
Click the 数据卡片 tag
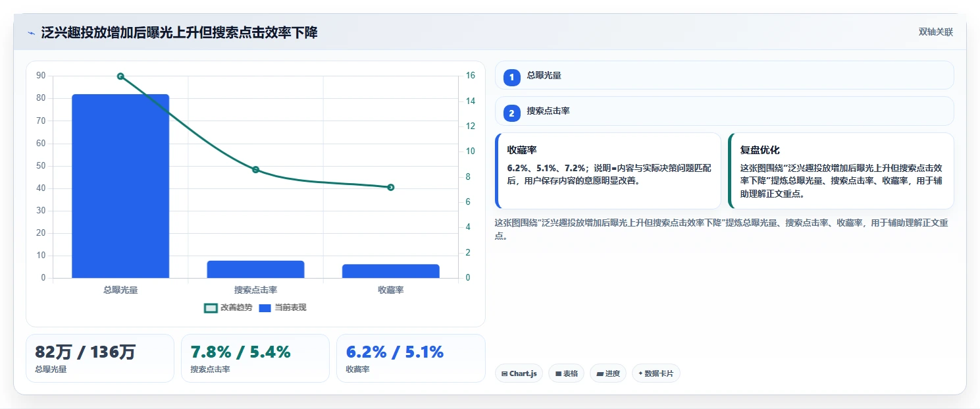point(656,373)
